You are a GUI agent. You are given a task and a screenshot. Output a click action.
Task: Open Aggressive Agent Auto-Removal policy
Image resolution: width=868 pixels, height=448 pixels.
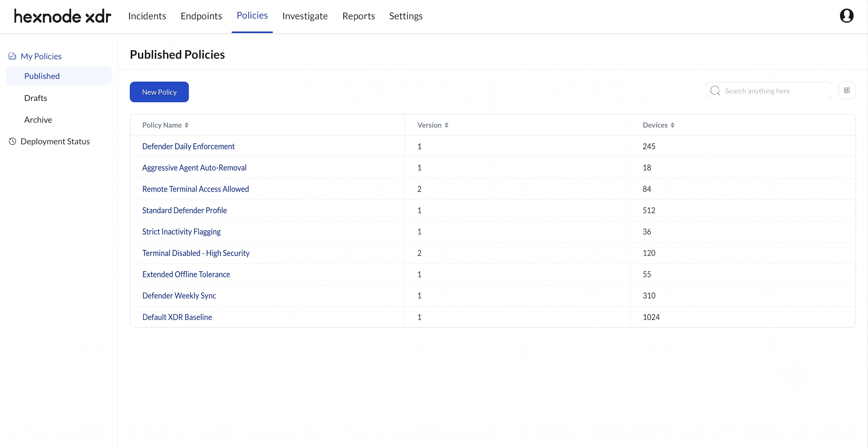point(194,167)
